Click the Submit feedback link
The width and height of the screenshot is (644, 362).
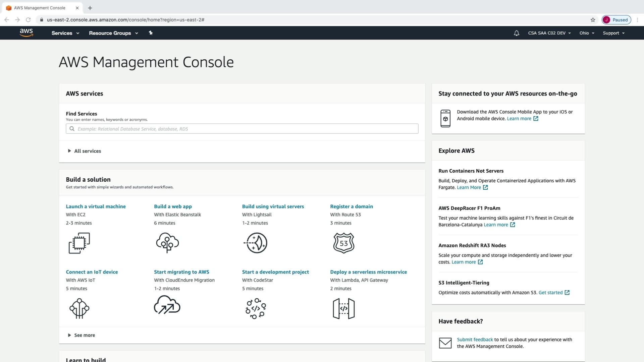(475, 340)
